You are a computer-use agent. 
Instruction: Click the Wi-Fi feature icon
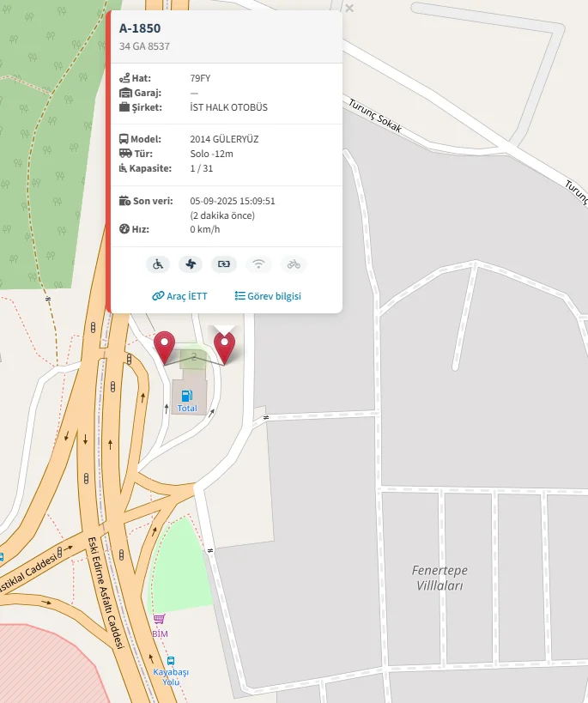pyautogui.click(x=258, y=264)
